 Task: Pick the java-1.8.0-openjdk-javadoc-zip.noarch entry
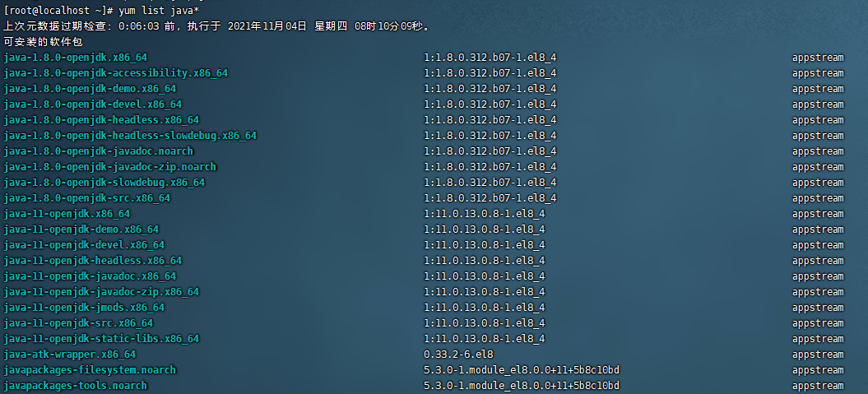(110, 167)
